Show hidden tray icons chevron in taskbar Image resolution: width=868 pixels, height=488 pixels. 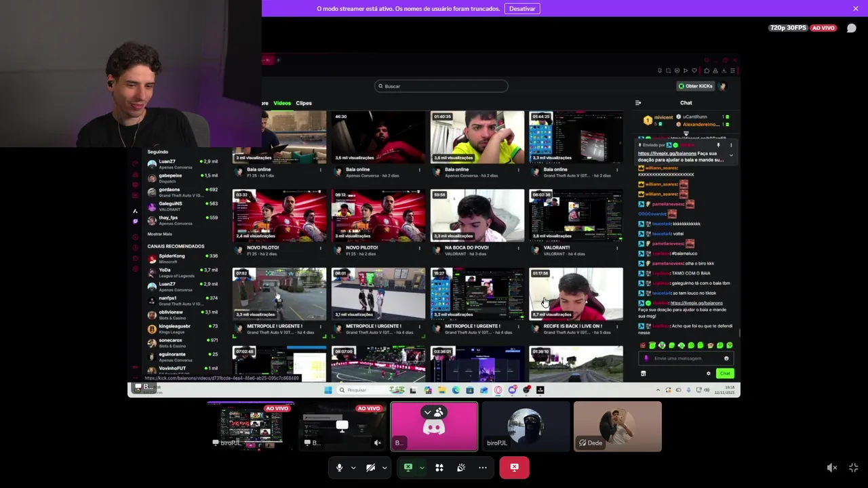coord(658,390)
